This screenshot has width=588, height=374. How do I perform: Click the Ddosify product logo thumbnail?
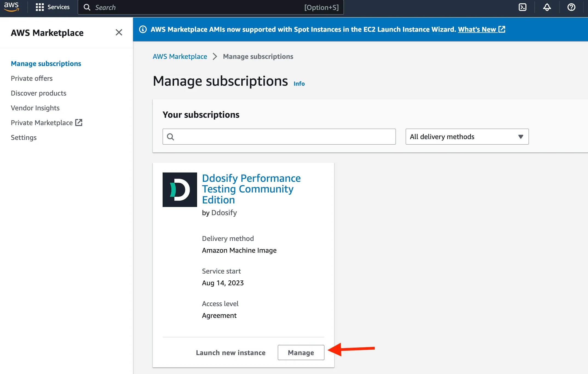coord(180,189)
